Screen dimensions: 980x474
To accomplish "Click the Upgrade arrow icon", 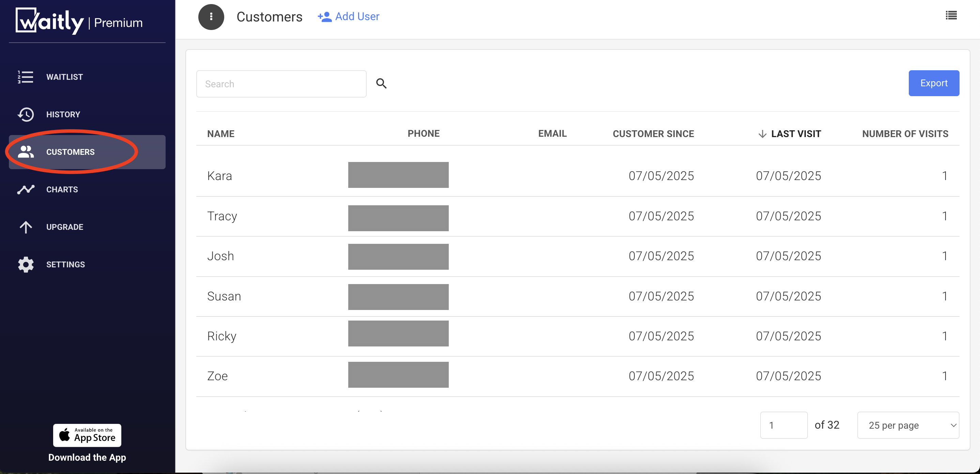I will click(x=26, y=227).
